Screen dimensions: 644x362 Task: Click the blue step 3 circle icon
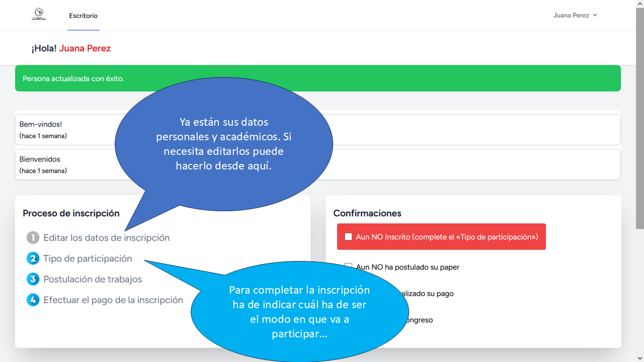click(33, 279)
